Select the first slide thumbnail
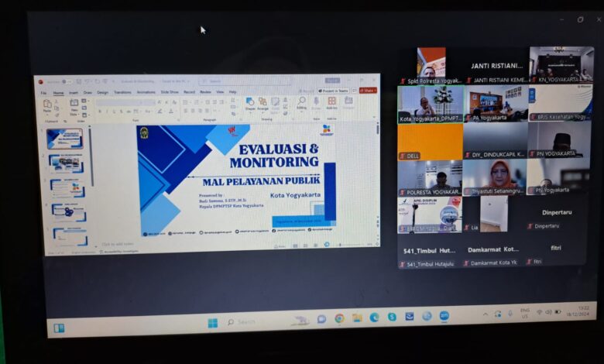 click(x=65, y=139)
